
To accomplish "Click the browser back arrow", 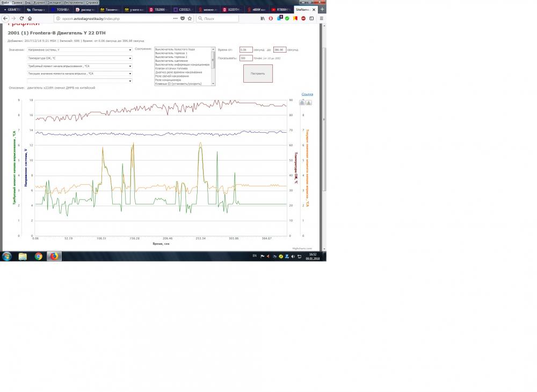I will point(6,18).
